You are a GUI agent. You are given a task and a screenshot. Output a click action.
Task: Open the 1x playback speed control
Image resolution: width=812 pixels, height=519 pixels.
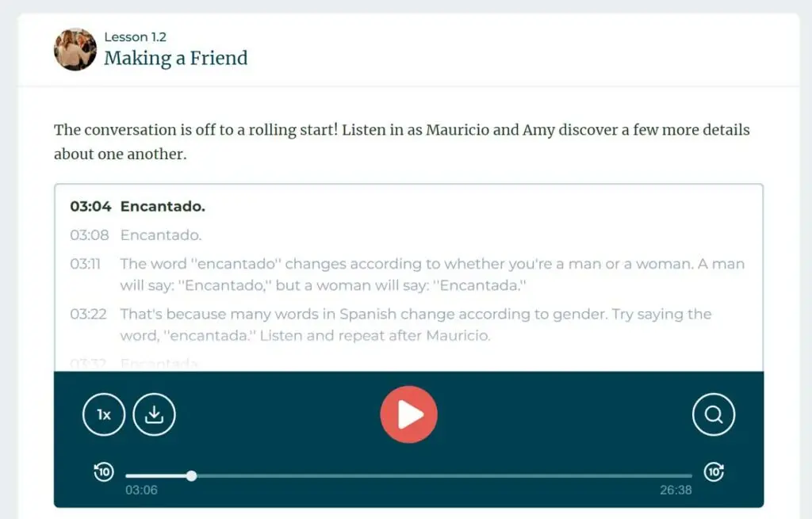(104, 414)
